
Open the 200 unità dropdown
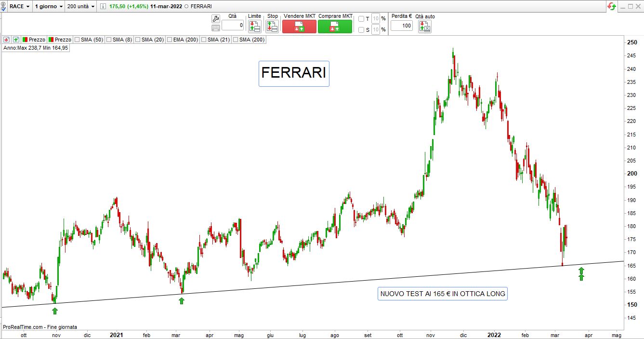[81, 6]
